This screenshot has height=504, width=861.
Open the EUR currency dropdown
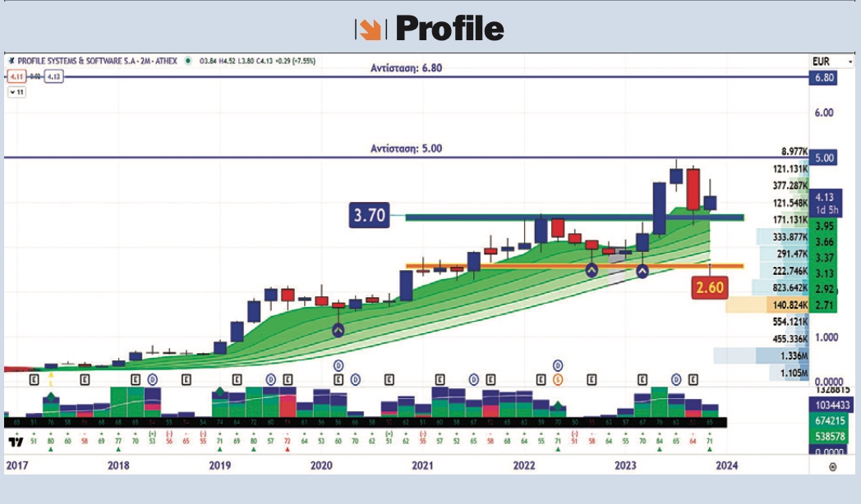pos(832,62)
